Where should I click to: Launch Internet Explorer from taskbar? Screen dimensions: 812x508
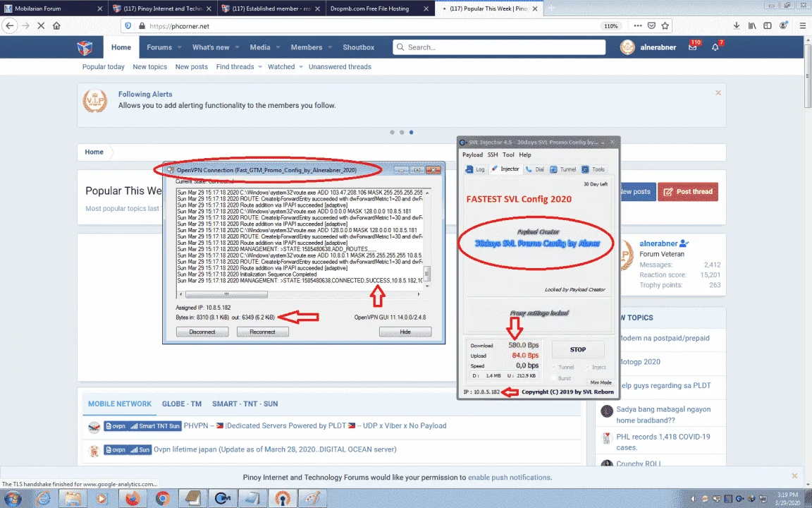coord(43,499)
